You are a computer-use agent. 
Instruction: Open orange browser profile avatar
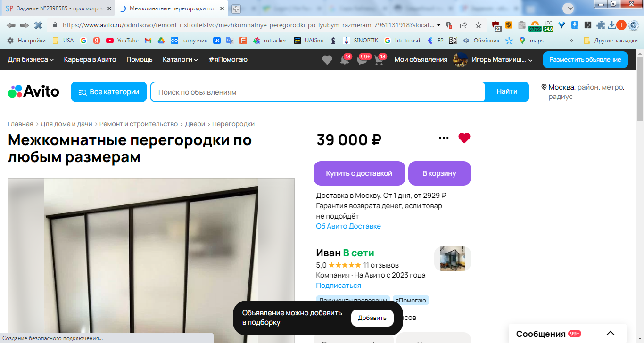tap(621, 25)
